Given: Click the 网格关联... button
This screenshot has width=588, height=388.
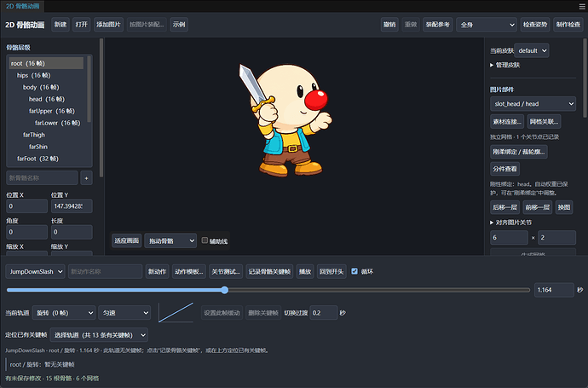Looking at the screenshot, I should [x=545, y=122].
